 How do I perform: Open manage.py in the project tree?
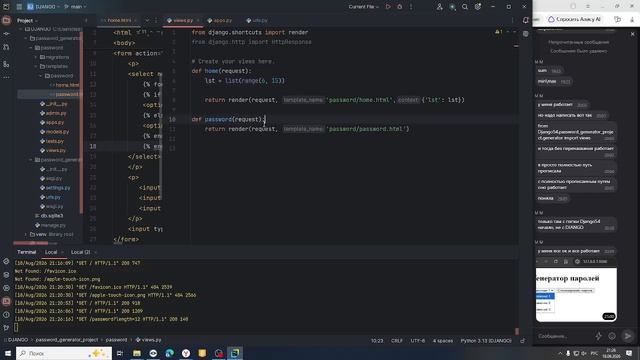(x=51, y=225)
